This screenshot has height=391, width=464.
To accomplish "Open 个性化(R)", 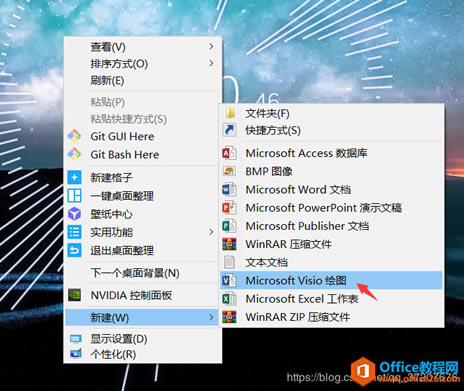I will point(143,354).
